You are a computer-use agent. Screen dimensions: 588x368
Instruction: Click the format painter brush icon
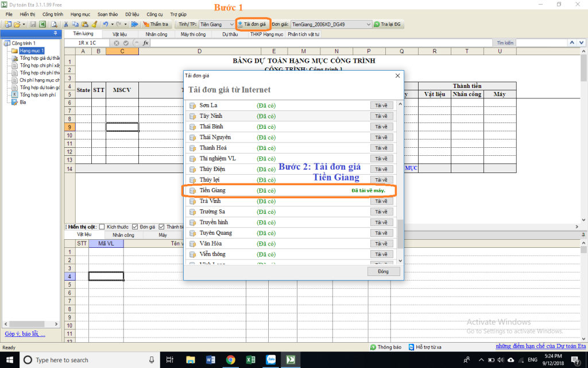[94, 24]
